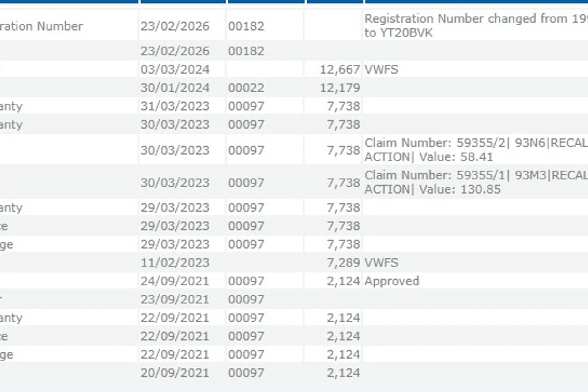Click the 7,289 mileage value
The height and width of the screenshot is (392, 588).
(x=343, y=263)
